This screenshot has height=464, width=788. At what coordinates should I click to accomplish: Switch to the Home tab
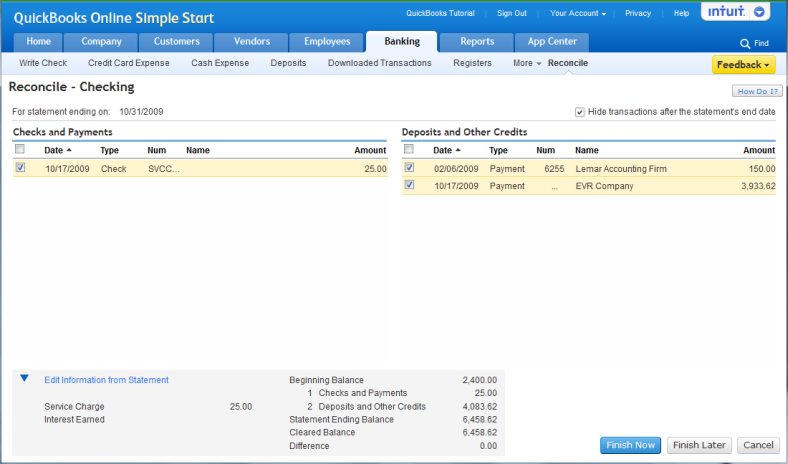(38, 42)
